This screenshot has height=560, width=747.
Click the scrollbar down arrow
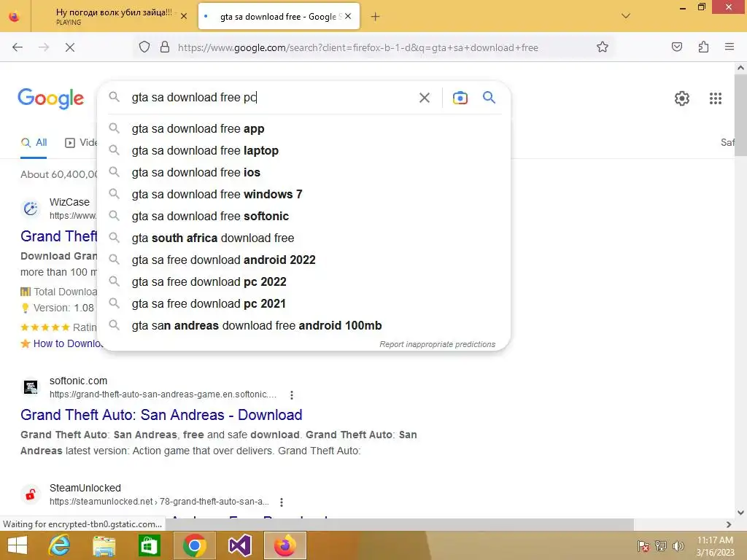(740, 513)
